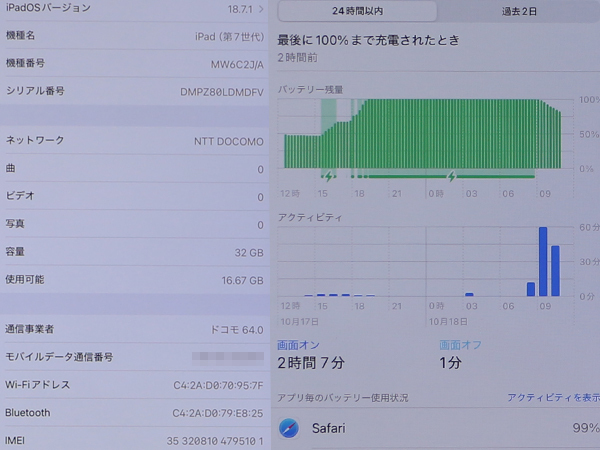Tap the モバイルデータ通信番号 row label
Viewport: 600px width, 450px height.
click(x=59, y=357)
